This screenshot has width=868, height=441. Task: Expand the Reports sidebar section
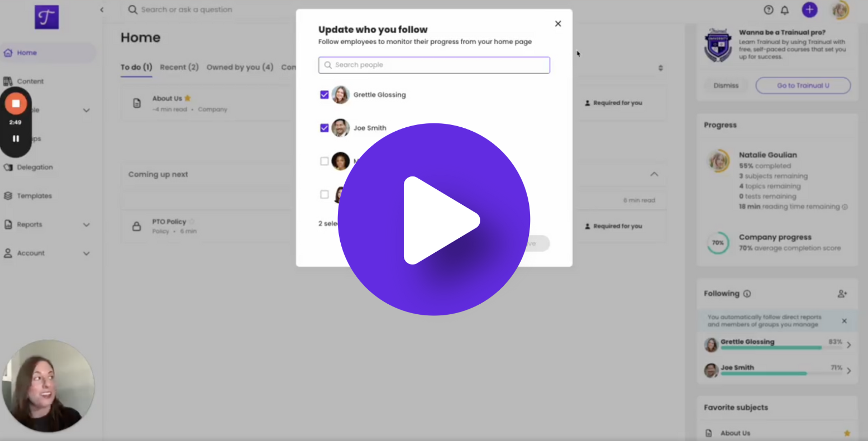[x=87, y=224]
